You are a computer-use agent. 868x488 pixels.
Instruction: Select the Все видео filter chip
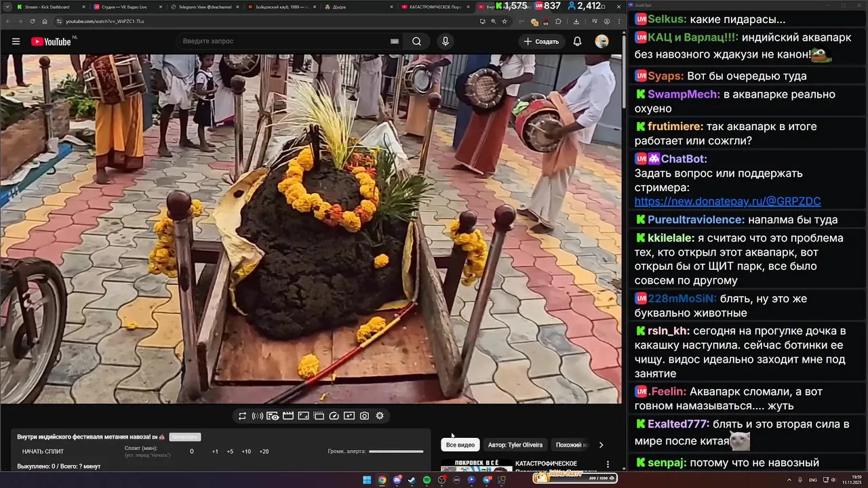click(460, 445)
